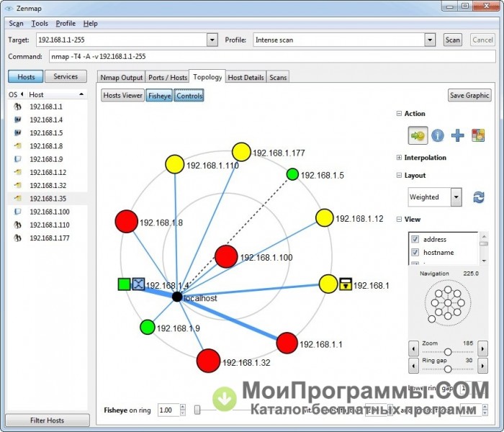Open the Tools menu
The width and height of the screenshot is (504, 432).
40,24
